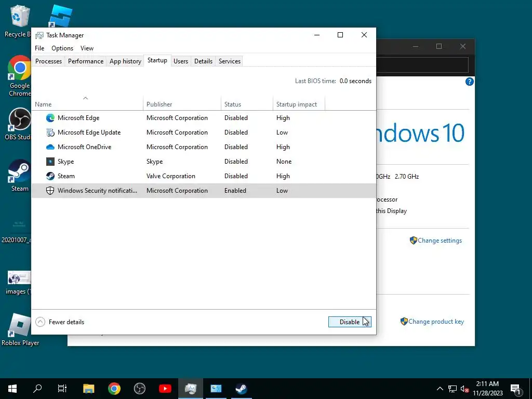Click Change settings link in System window
532x399 pixels.
click(x=440, y=241)
